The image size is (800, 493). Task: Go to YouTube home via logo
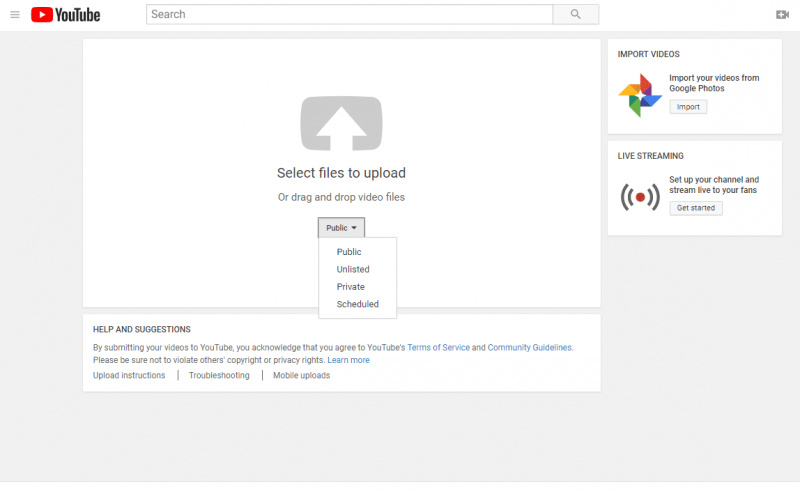[x=65, y=15]
